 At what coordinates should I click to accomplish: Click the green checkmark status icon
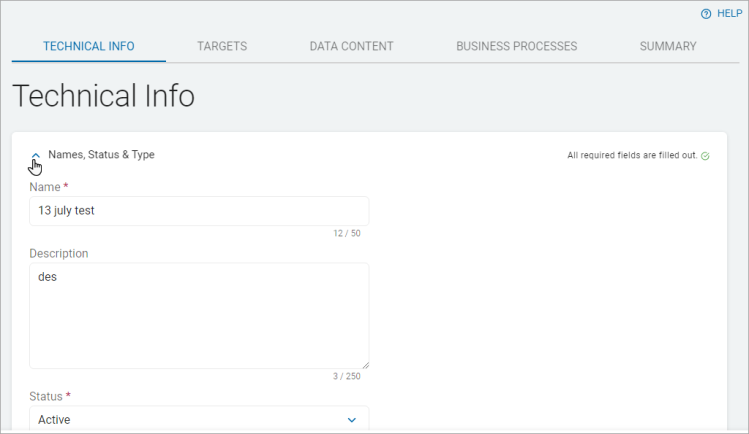coord(705,156)
